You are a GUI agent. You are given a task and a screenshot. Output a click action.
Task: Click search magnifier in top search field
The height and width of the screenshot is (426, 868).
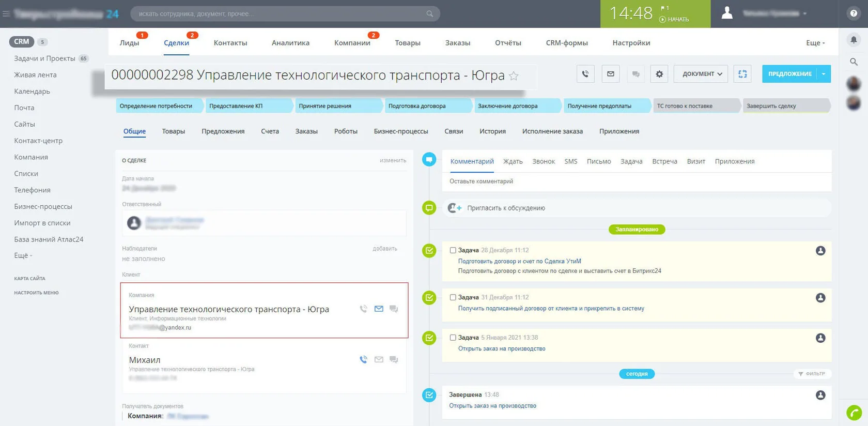(x=429, y=14)
